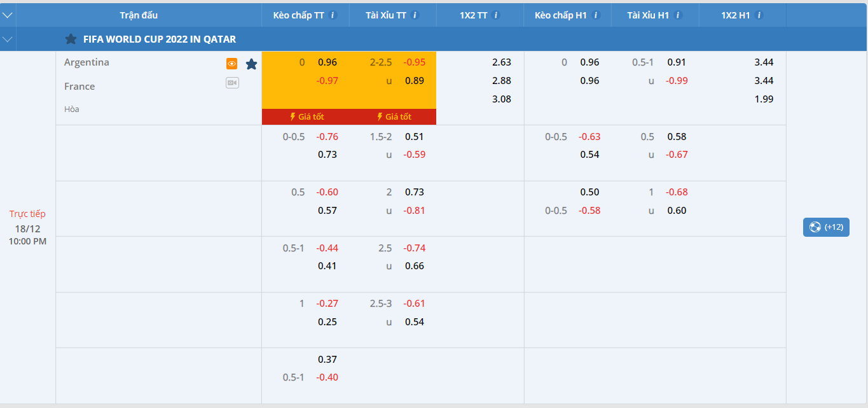Select the -0.81 under odds

[x=415, y=211]
